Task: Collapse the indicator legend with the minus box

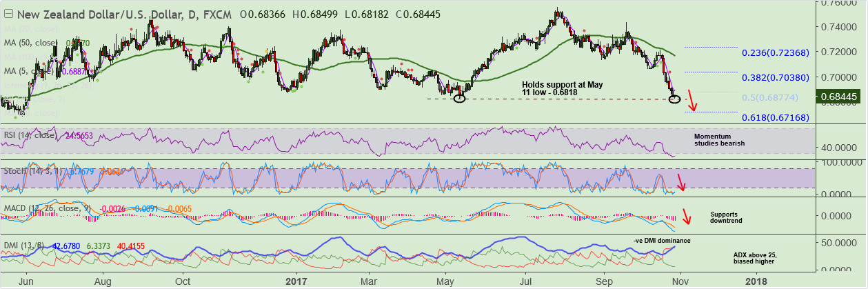Action: [x=8, y=14]
